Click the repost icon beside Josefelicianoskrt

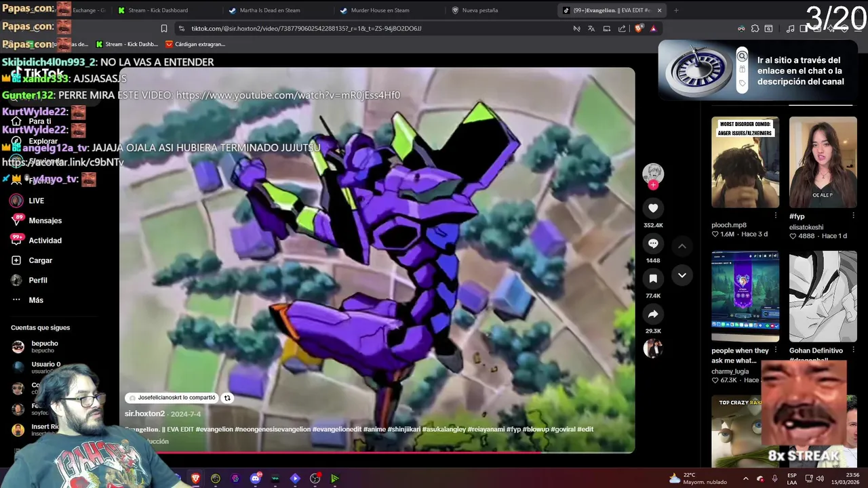[227, 398]
